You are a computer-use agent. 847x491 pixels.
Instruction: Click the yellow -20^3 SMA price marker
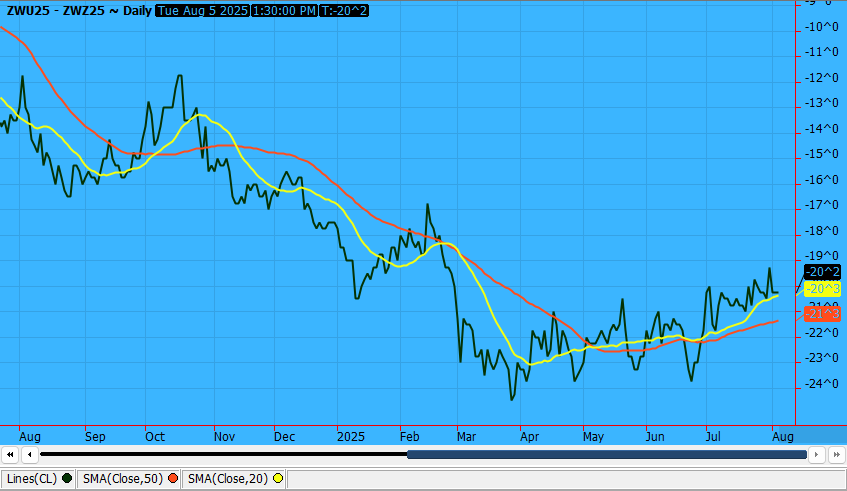coord(822,289)
